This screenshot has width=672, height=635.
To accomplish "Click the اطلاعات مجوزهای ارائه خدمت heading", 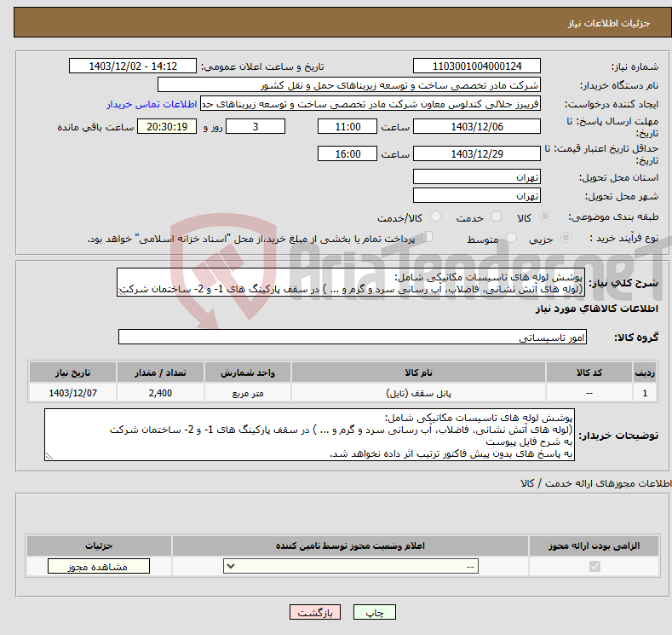I will [x=595, y=483].
